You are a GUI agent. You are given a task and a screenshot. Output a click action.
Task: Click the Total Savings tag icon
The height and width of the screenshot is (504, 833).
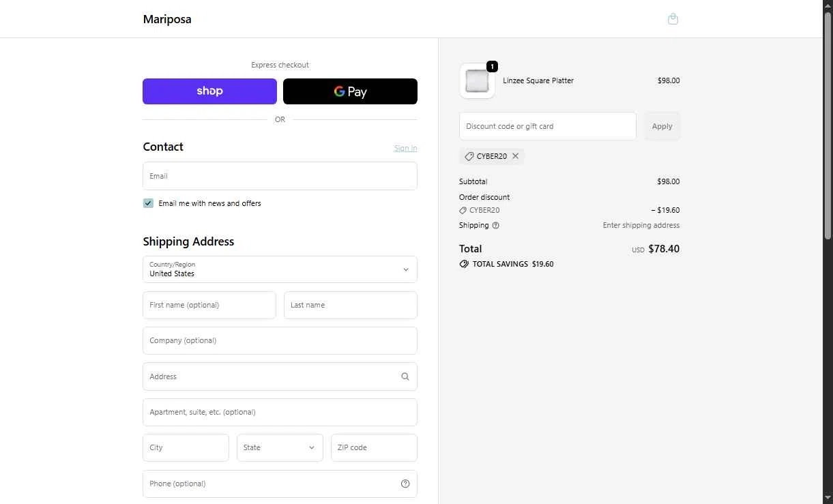pos(464,264)
